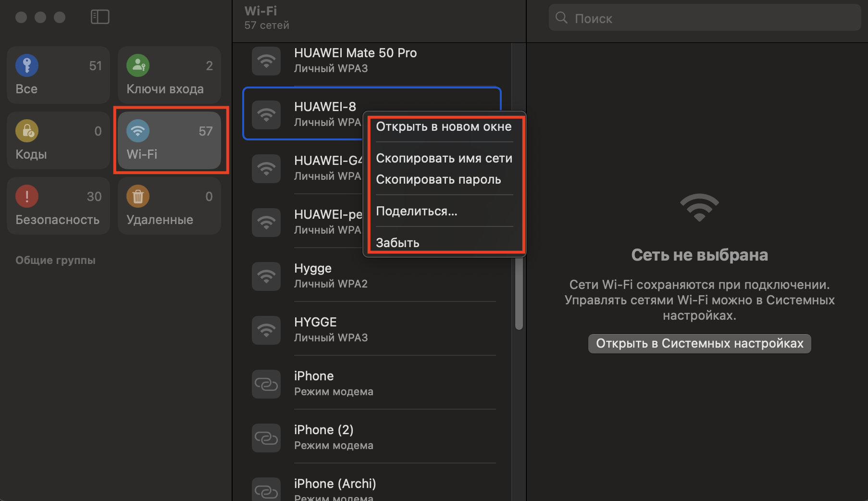Select the iPhone hotspot entry name
This screenshot has width=868, height=501.
(314, 376)
